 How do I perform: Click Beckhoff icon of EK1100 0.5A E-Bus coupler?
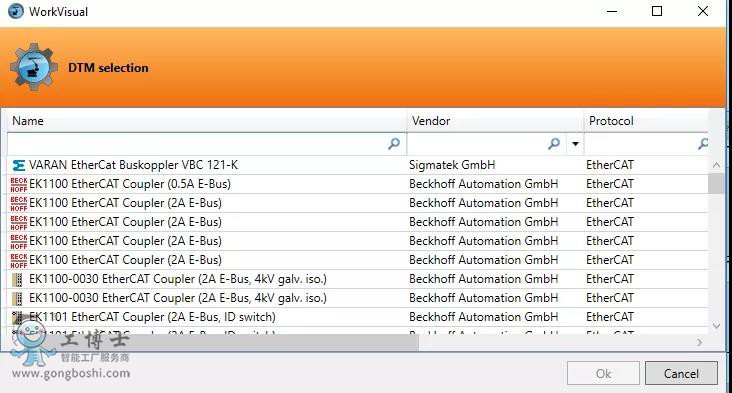pyautogui.click(x=19, y=184)
